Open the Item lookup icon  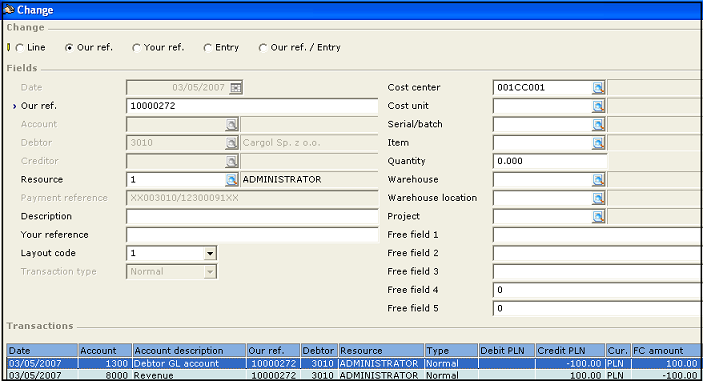598,143
